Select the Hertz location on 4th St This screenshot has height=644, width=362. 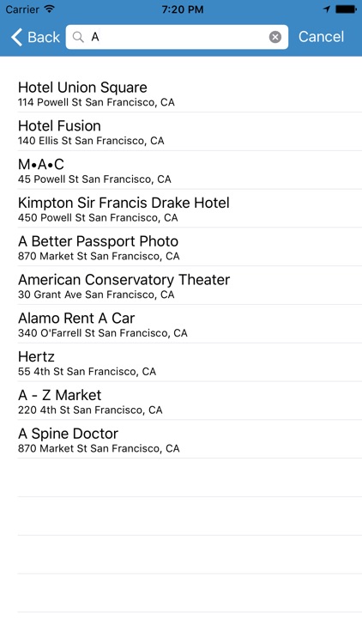[190, 362]
